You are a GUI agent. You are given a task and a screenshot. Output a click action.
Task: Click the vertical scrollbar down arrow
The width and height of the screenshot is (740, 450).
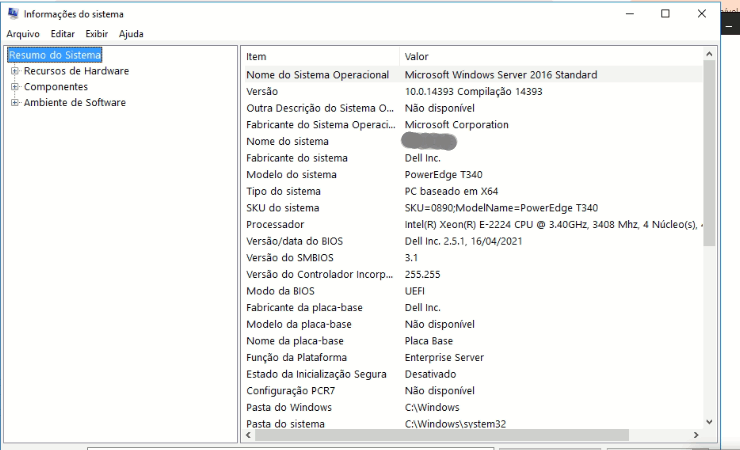coord(709,422)
